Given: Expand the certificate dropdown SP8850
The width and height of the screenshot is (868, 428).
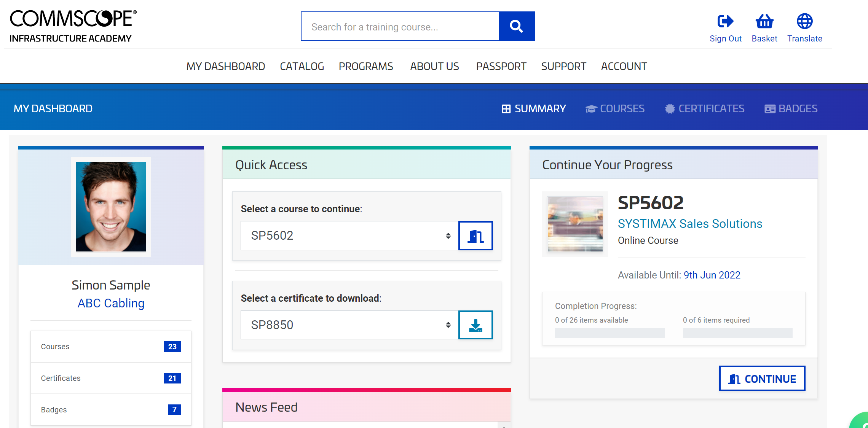Looking at the screenshot, I should [x=349, y=325].
